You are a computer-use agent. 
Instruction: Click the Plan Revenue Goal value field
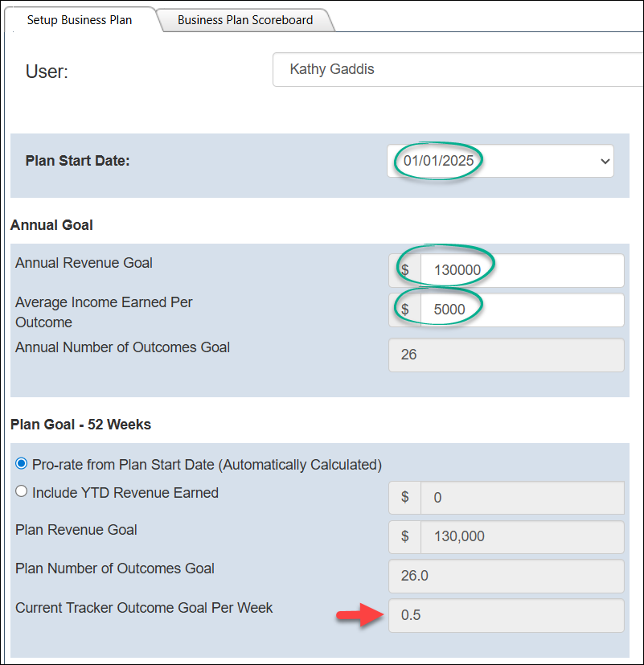[x=522, y=536]
